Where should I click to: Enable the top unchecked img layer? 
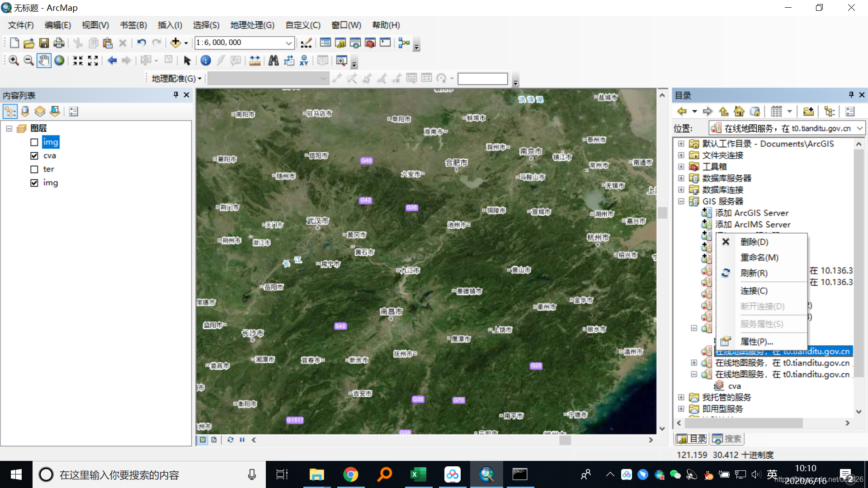34,142
